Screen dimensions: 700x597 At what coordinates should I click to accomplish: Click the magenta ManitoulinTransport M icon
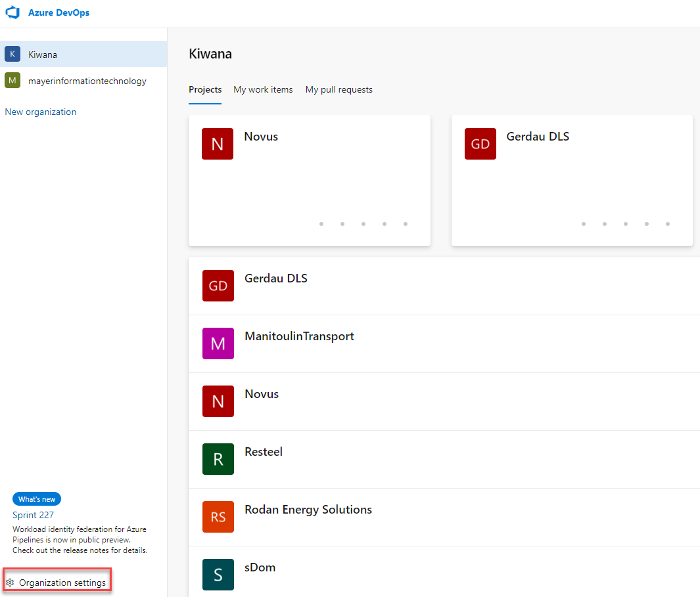click(x=218, y=343)
